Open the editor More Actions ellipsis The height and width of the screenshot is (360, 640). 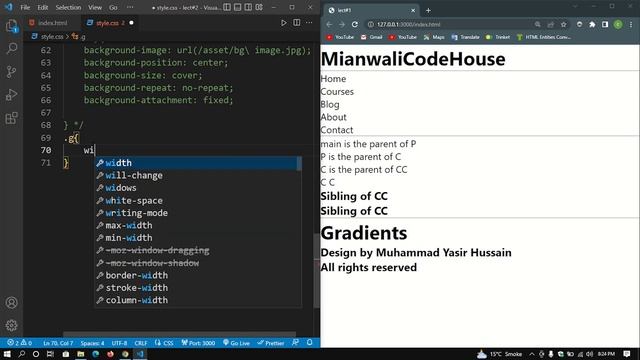pyautogui.click(x=309, y=23)
